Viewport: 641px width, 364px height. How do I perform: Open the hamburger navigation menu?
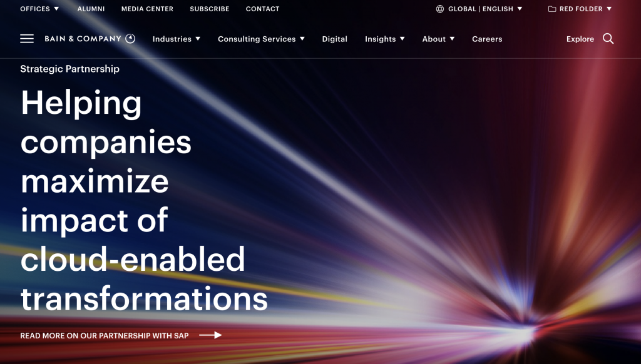[x=27, y=39]
